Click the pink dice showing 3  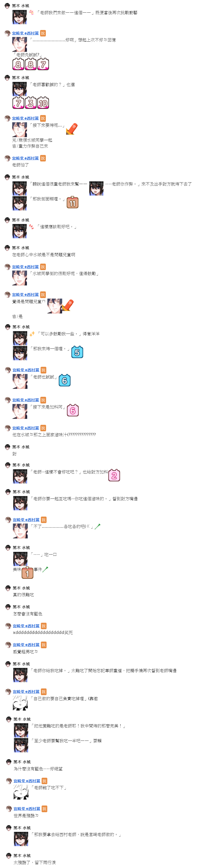point(31,103)
